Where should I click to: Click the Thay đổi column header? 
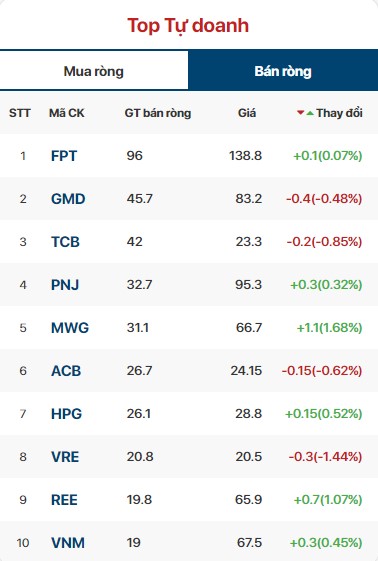click(339, 113)
